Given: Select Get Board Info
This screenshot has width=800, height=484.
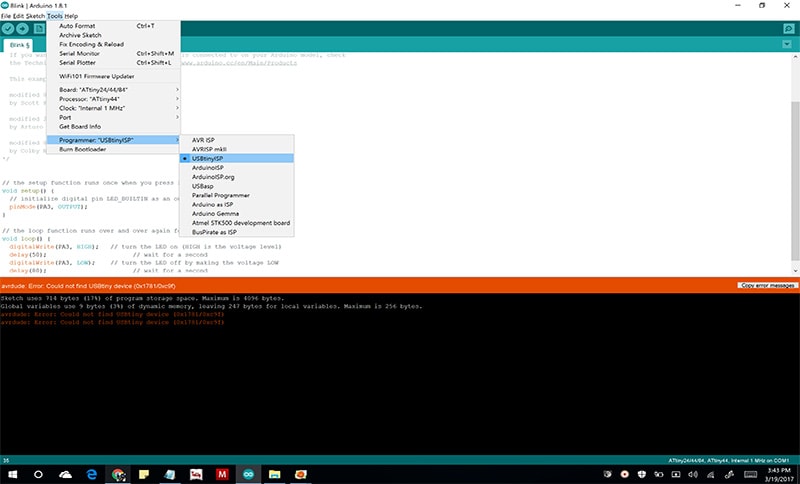Looking at the screenshot, I should (x=113, y=126).
